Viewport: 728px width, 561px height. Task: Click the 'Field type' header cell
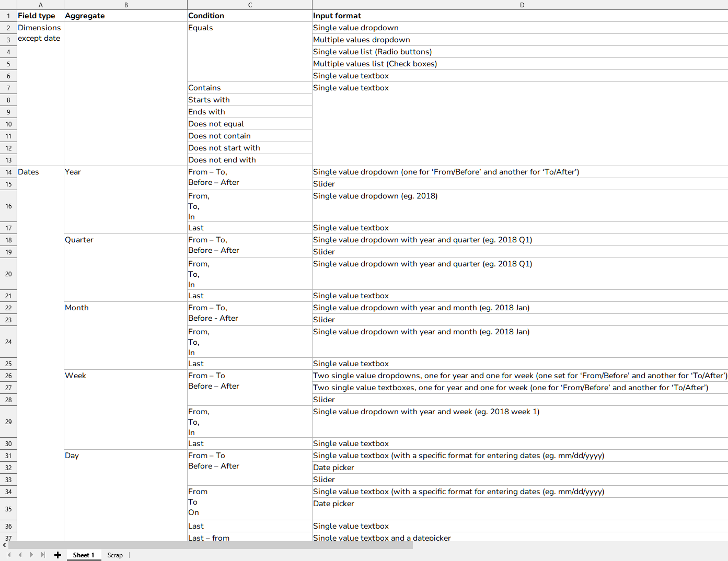[x=40, y=16]
